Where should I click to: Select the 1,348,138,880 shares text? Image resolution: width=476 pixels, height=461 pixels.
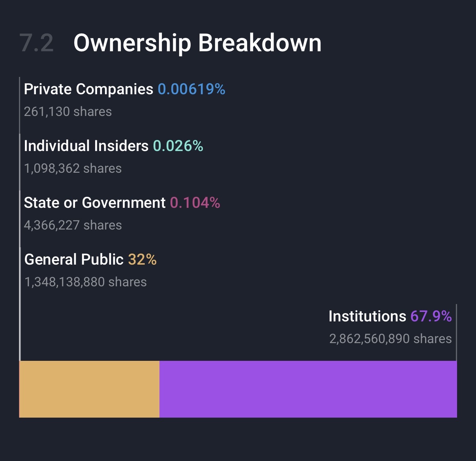pos(86,282)
